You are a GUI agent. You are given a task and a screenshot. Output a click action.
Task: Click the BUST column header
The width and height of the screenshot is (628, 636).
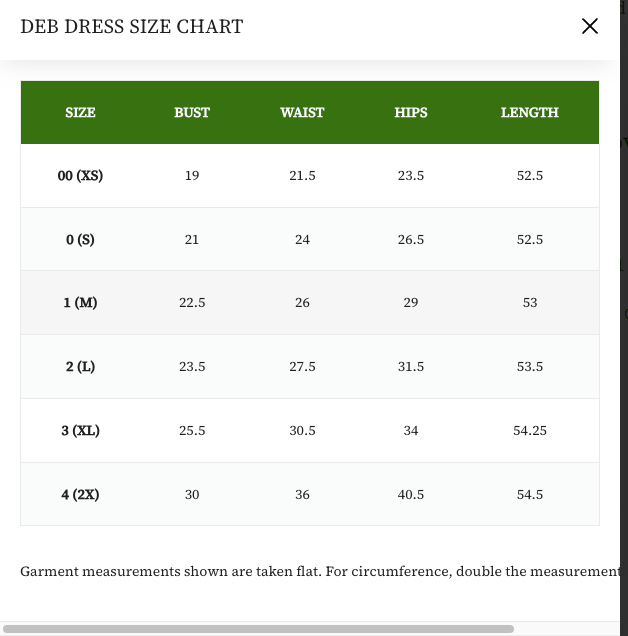[192, 112]
